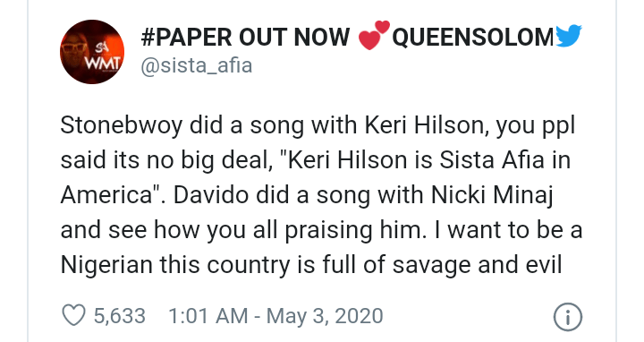Click the blue Twitter bird logo
This screenshot has width=644, height=342.
(x=569, y=35)
